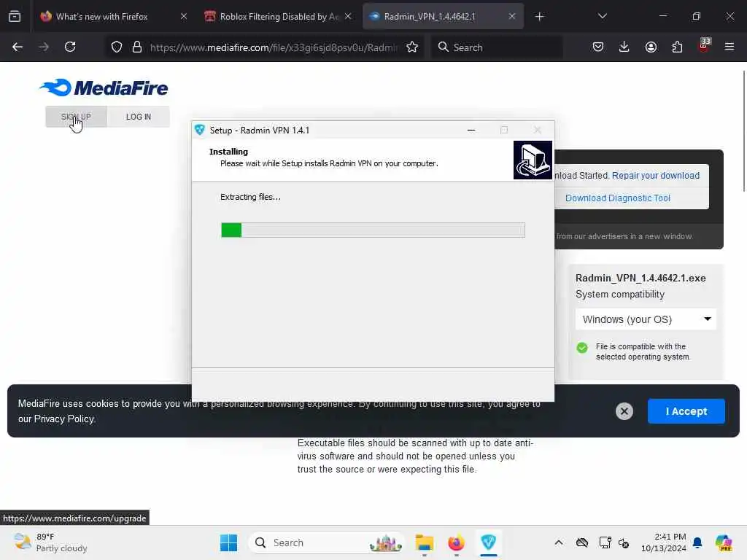747x560 pixels.
Task: Open Firefox application hamburger menu
Action: point(729,47)
